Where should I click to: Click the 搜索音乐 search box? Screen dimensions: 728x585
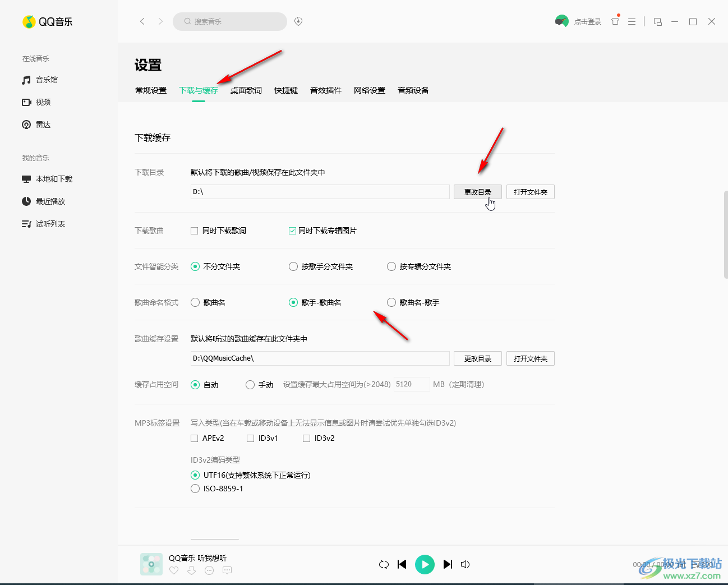click(230, 21)
